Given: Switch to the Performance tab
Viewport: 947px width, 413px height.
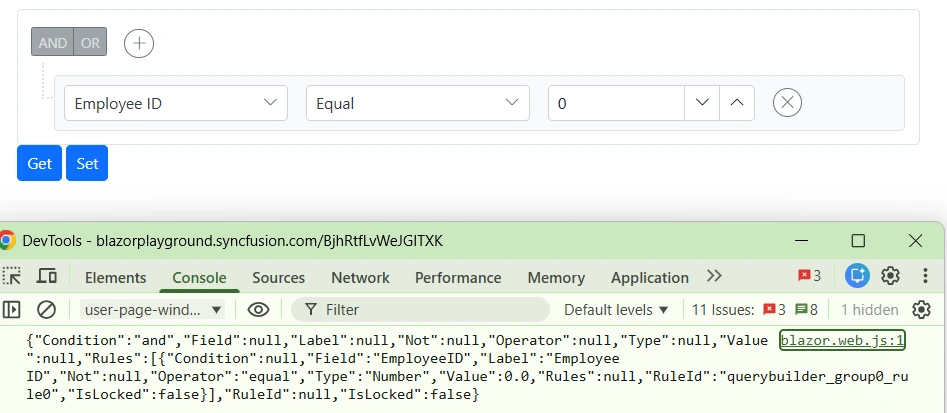Looking at the screenshot, I should point(458,278).
